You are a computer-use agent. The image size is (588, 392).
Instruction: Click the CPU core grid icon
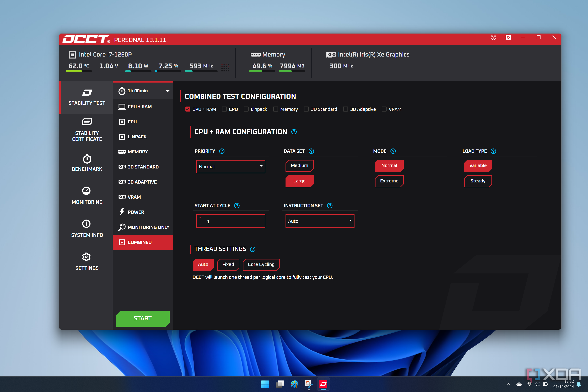click(x=225, y=67)
